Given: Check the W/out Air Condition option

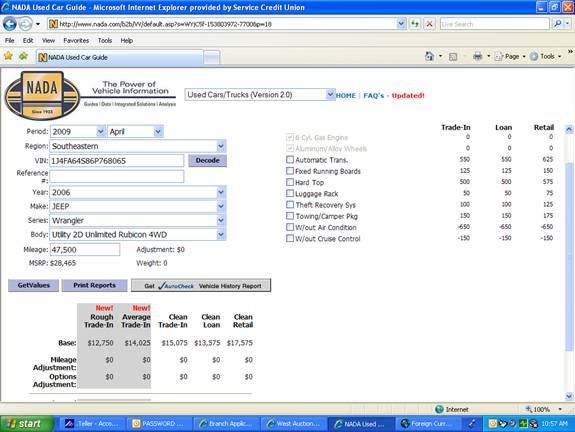Looking at the screenshot, I should coord(290,227).
